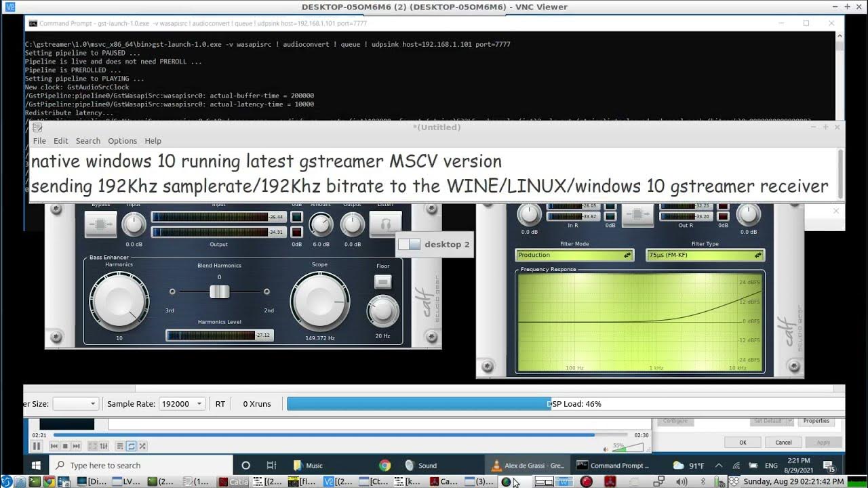Click the Type here to search box
Screen dimensions: 868x488
(141, 466)
